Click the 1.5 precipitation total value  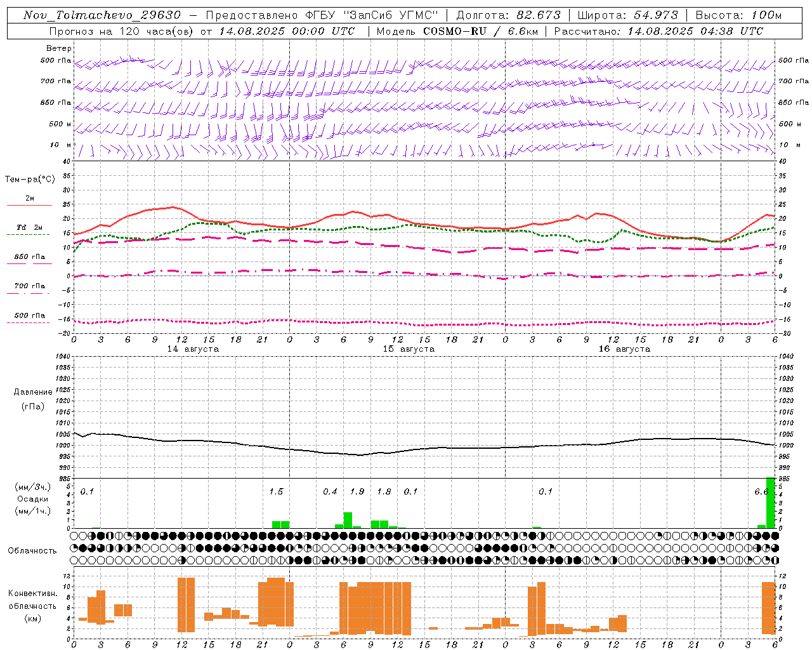276,492
